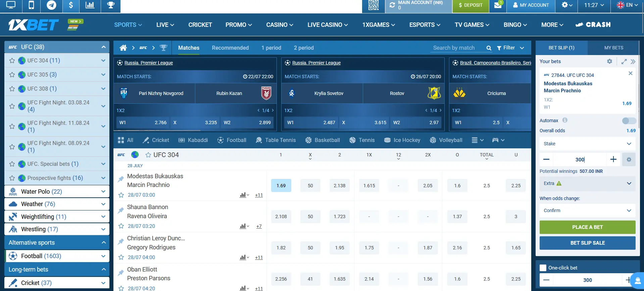Screen dimensions: 644x291
Task: Star the Prospective fights entry
Action: (12, 178)
